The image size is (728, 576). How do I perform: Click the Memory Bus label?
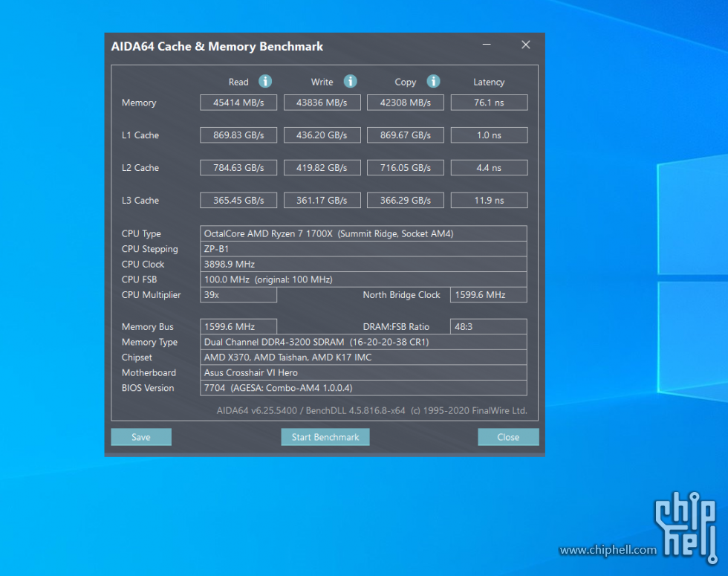(x=148, y=326)
